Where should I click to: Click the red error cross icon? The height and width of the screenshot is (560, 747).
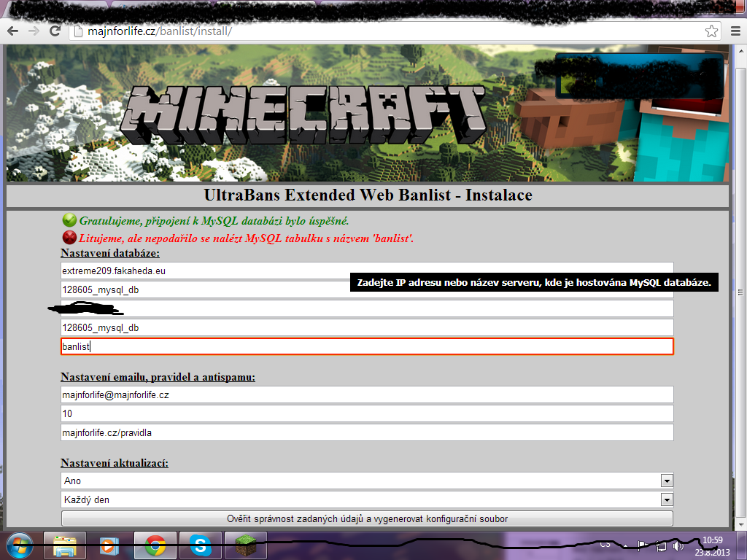click(x=69, y=237)
